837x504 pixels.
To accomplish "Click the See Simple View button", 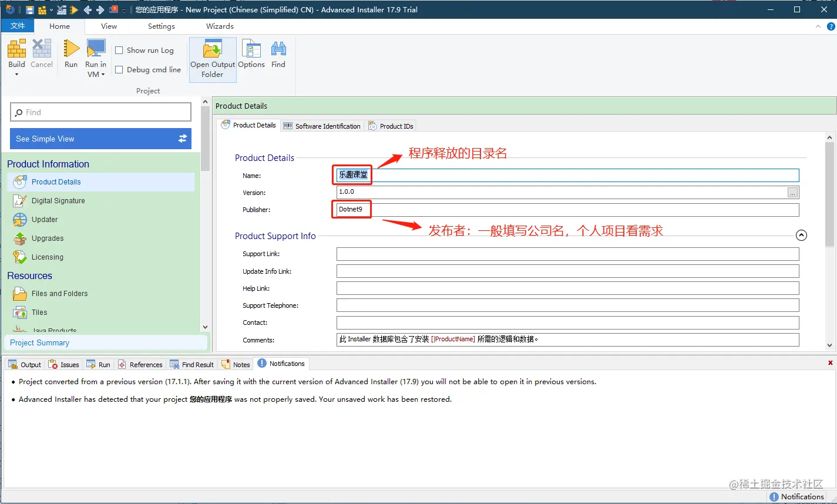I will [100, 139].
